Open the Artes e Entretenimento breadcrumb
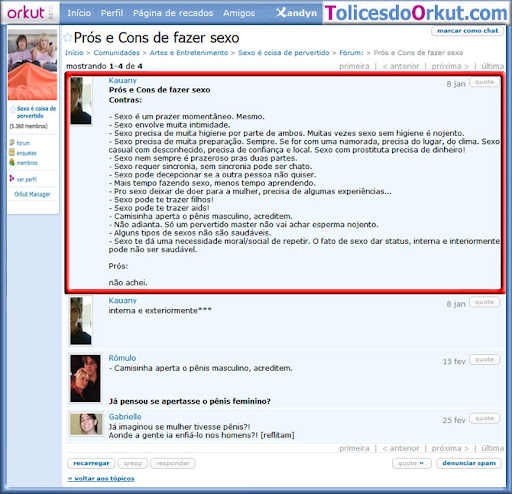Viewport: 512px width, 494px height. (x=189, y=53)
